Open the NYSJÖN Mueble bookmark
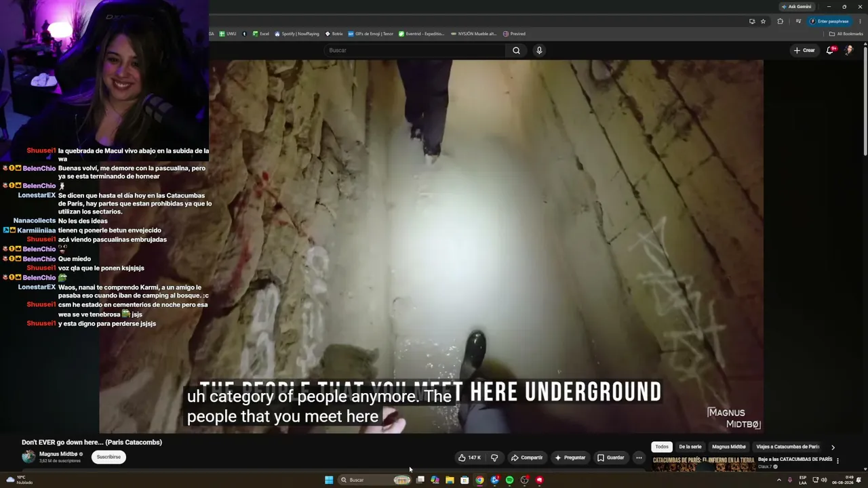 474,34
